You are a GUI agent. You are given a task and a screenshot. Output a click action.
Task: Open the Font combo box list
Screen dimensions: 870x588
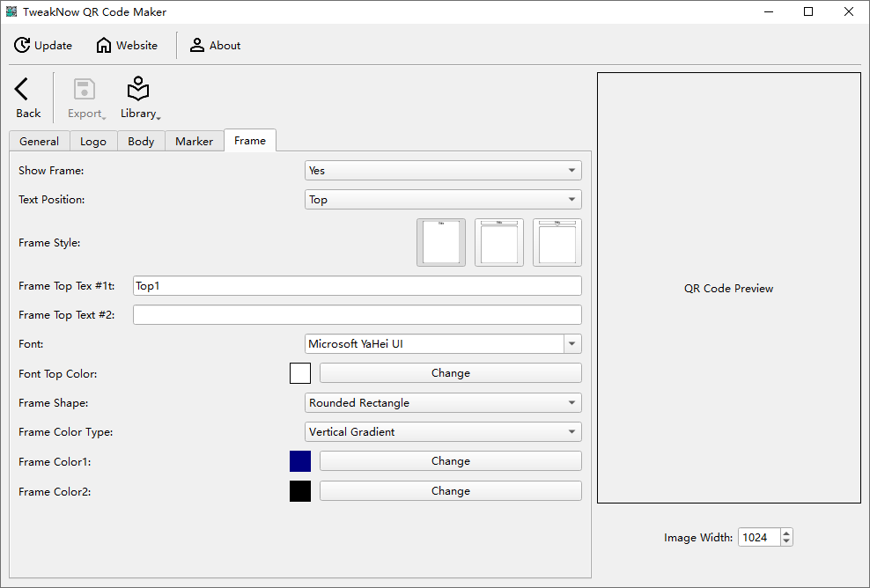point(572,344)
